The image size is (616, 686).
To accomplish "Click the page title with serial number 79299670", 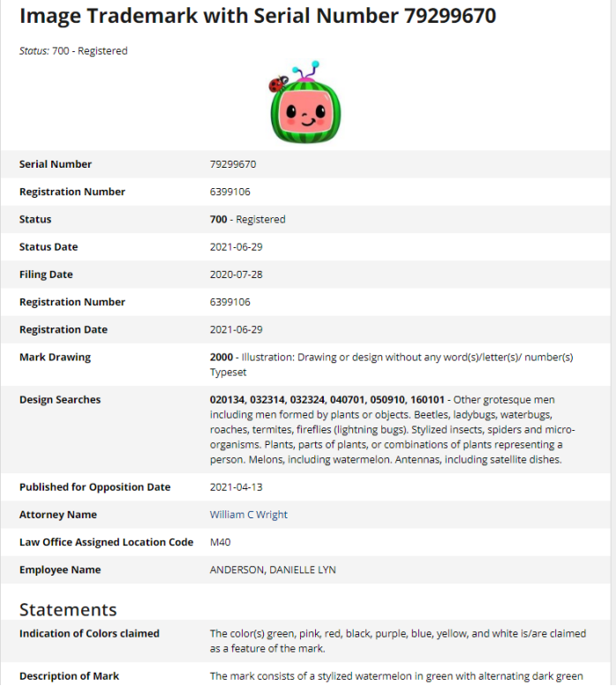I will tap(258, 16).
